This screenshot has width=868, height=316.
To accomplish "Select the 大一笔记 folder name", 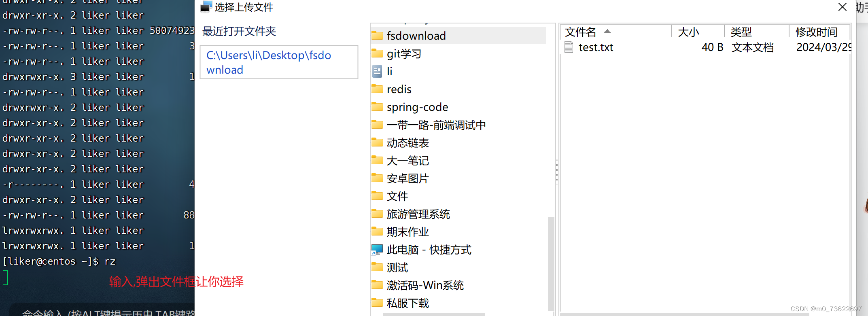I will pos(408,160).
